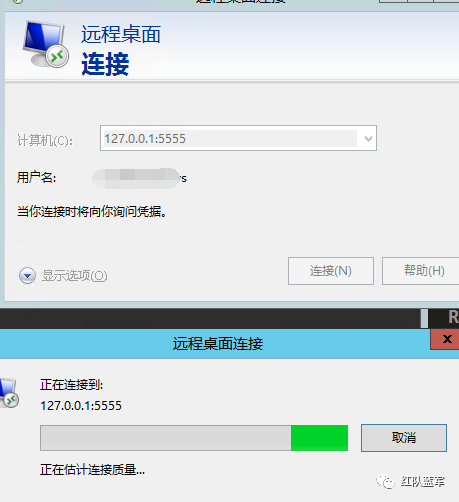459x502 pixels.
Task: Click the large Remote Desktop computer icon
Action: 46,44
